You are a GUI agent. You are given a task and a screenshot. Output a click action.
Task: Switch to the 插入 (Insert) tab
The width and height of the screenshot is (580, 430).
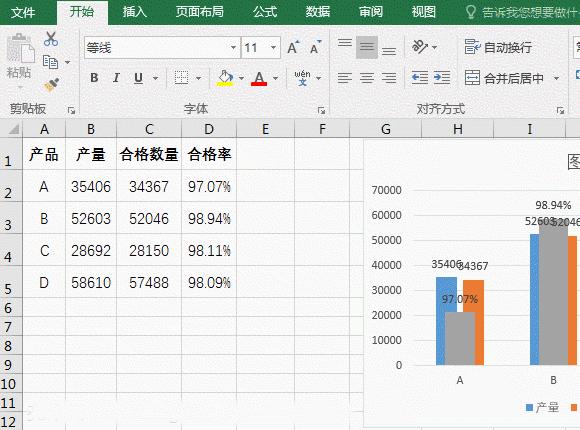(135, 12)
